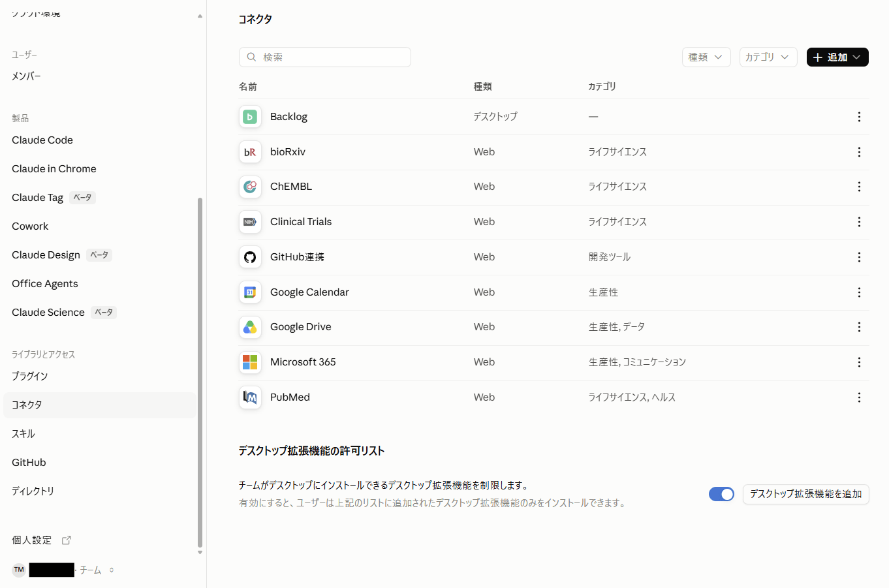Click the sidebar scrollbar thumb

click(x=200, y=373)
